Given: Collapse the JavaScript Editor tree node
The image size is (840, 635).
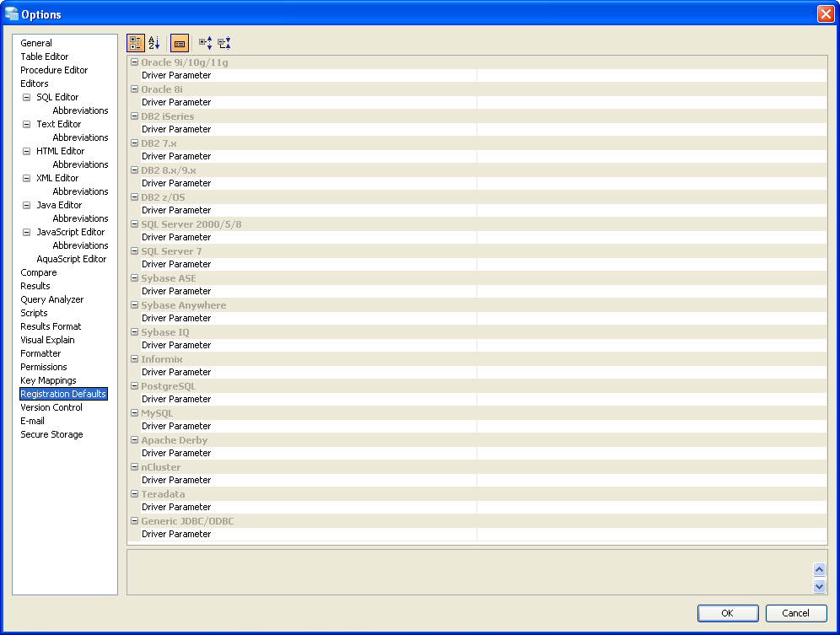Looking at the screenshot, I should coord(26,233).
